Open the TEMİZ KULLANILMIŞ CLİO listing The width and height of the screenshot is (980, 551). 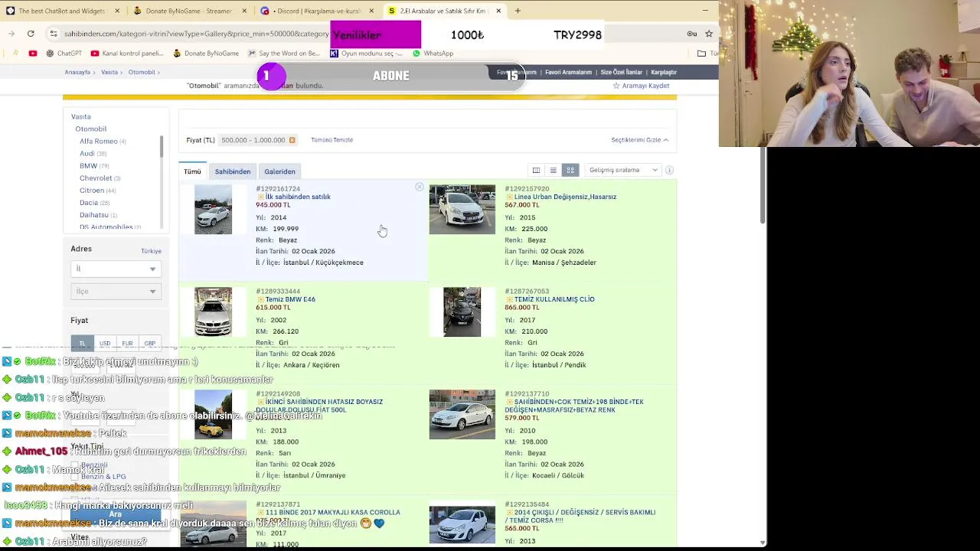[x=554, y=299]
